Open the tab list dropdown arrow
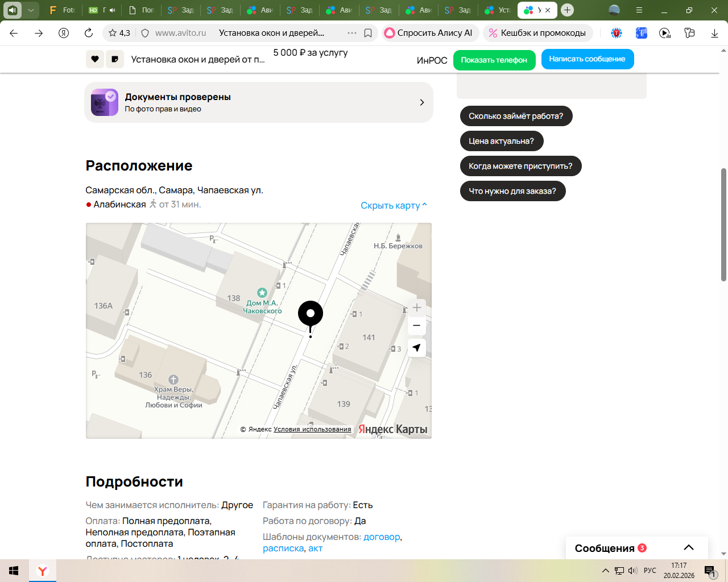Screen dimensions: 728x582 (31, 10)
